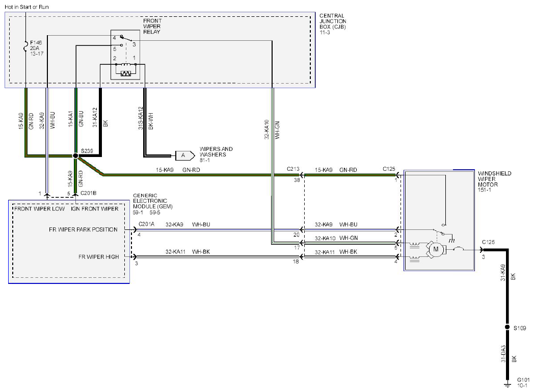The height and width of the screenshot is (392, 534).
Task: Select the 'C201B' connector label
Action: [89, 193]
